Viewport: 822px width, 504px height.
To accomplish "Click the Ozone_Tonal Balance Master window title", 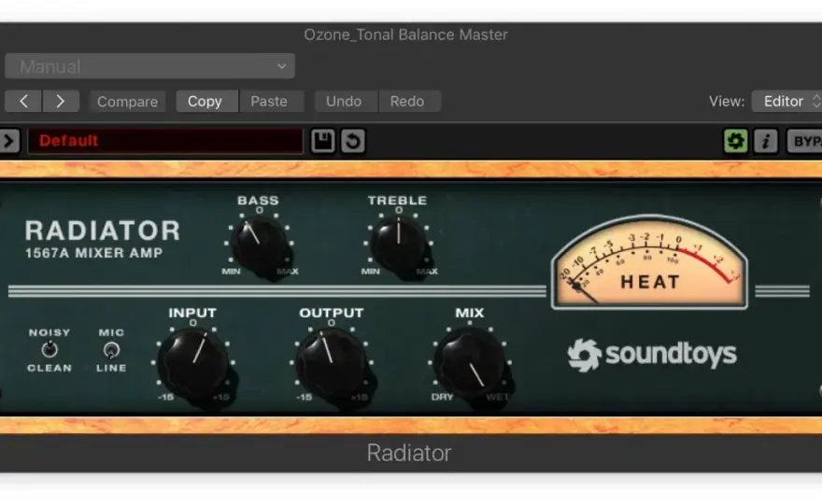I will pyautogui.click(x=405, y=35).
